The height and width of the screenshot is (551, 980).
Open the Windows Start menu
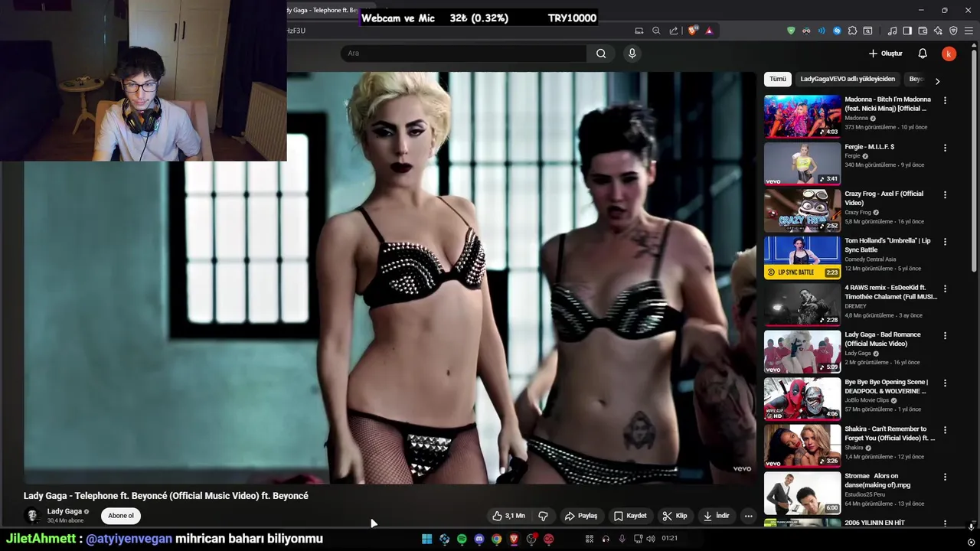tap(426, 539)
